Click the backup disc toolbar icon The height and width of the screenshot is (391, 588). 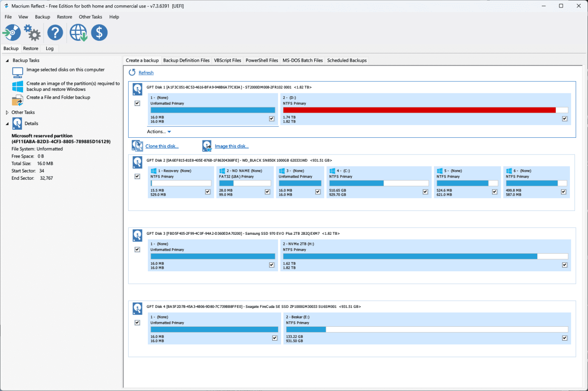(x=12, y=32)
